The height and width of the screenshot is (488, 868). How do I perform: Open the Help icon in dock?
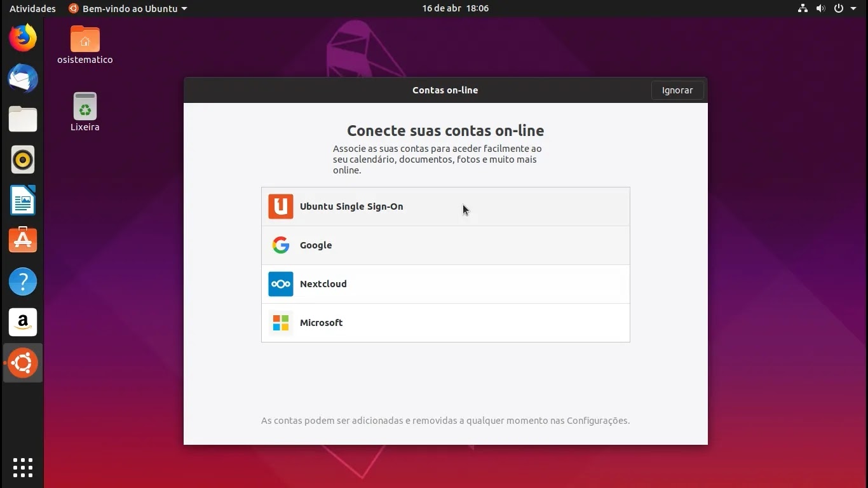[23, 281]
